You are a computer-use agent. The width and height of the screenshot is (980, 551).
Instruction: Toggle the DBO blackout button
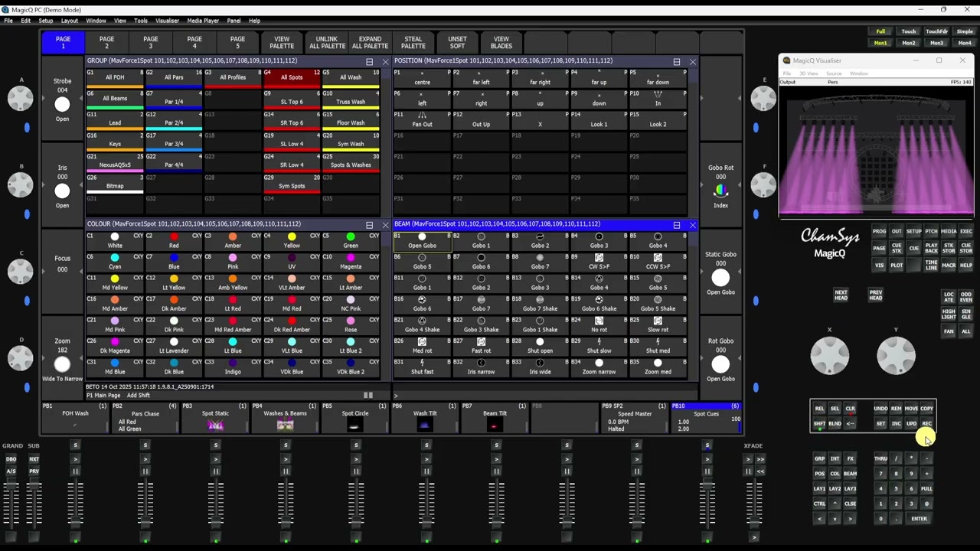(x=11, y=459)
